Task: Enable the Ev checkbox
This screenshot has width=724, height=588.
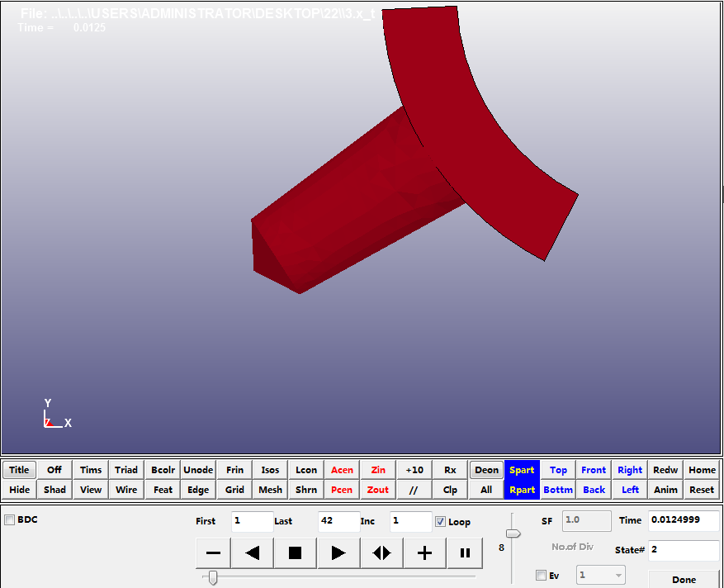Action: [x=541, y=575]
